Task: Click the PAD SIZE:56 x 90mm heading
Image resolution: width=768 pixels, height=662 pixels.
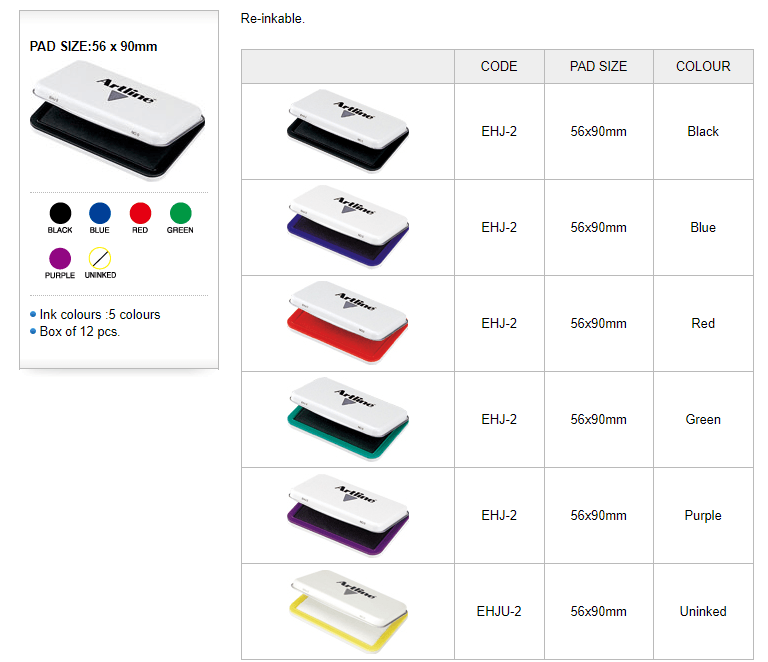Action: click(94, 47)
